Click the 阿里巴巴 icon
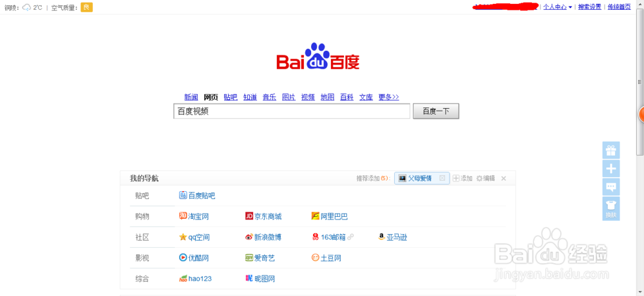 316,216
